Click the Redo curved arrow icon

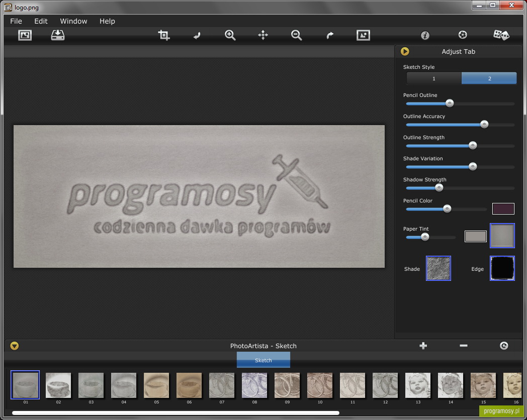(x=330, y=35)
